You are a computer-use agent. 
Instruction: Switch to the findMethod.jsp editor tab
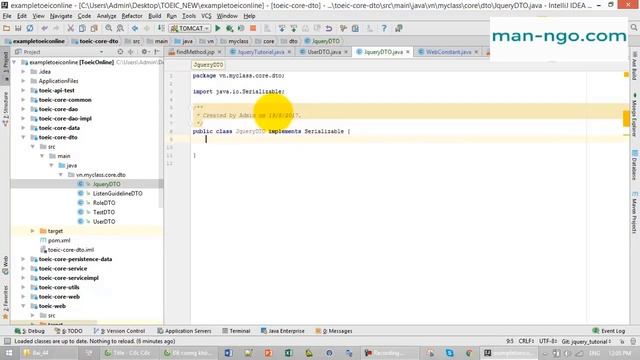[x=195, y=52]
